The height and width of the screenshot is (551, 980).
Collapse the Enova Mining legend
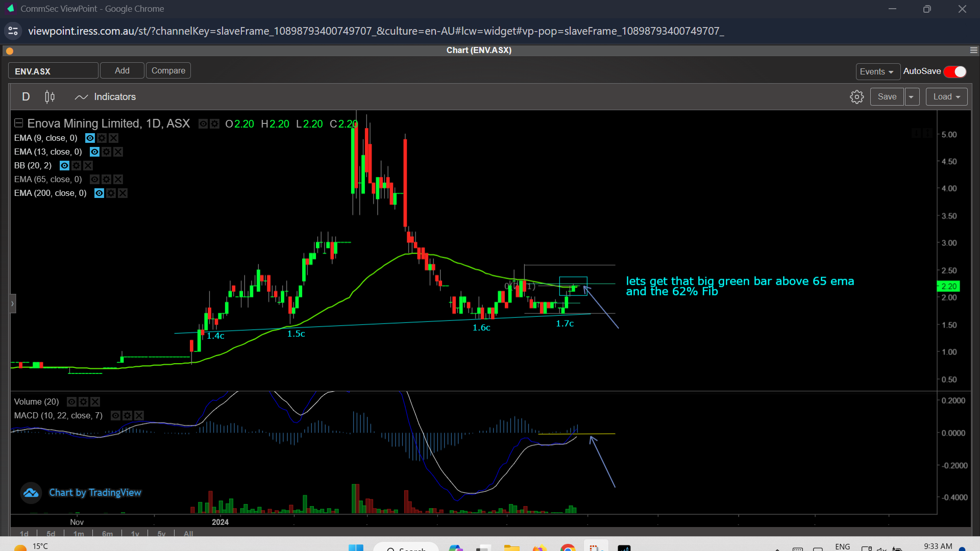tap(18, 123)
